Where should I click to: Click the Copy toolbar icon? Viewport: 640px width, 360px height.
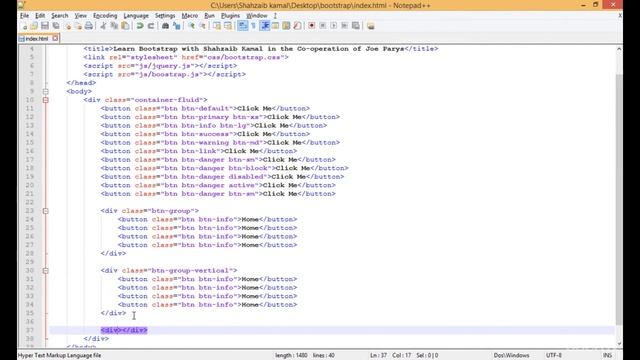coord(114,26)
